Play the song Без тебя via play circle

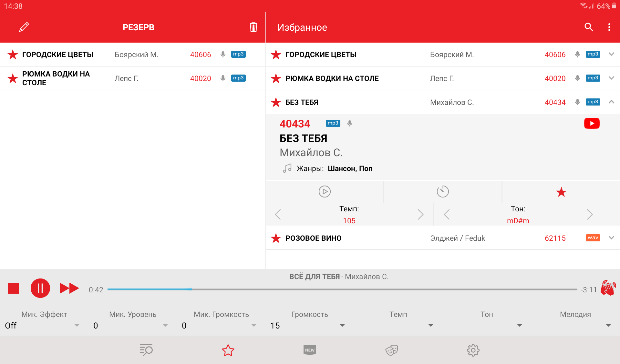coord(325,191)
